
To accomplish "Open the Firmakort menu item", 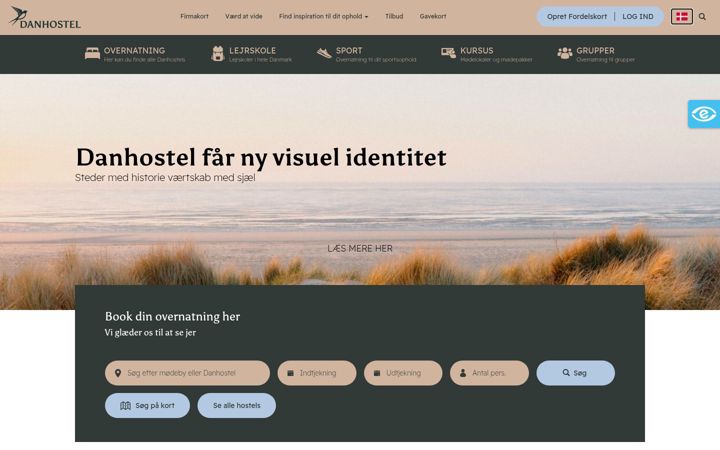I will [194, 16].
